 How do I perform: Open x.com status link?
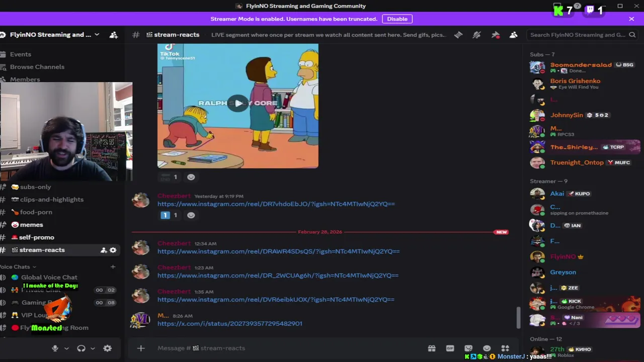230,324
